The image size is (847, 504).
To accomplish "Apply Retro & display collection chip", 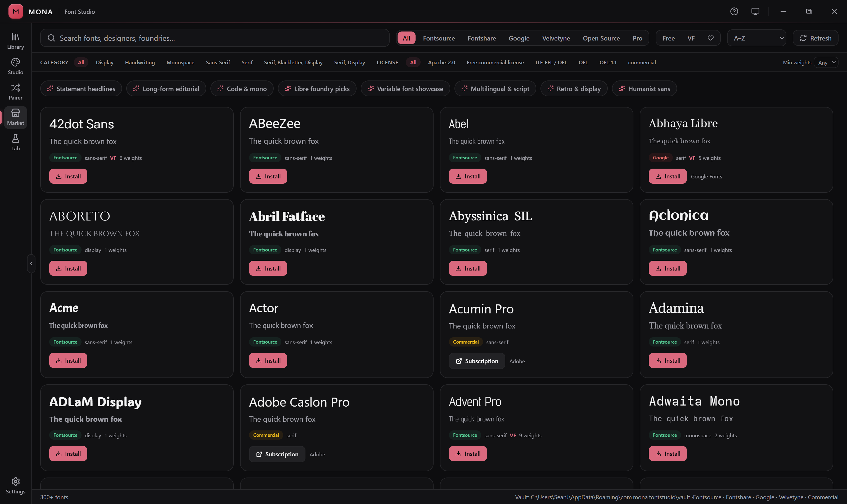I will [574, 89].
